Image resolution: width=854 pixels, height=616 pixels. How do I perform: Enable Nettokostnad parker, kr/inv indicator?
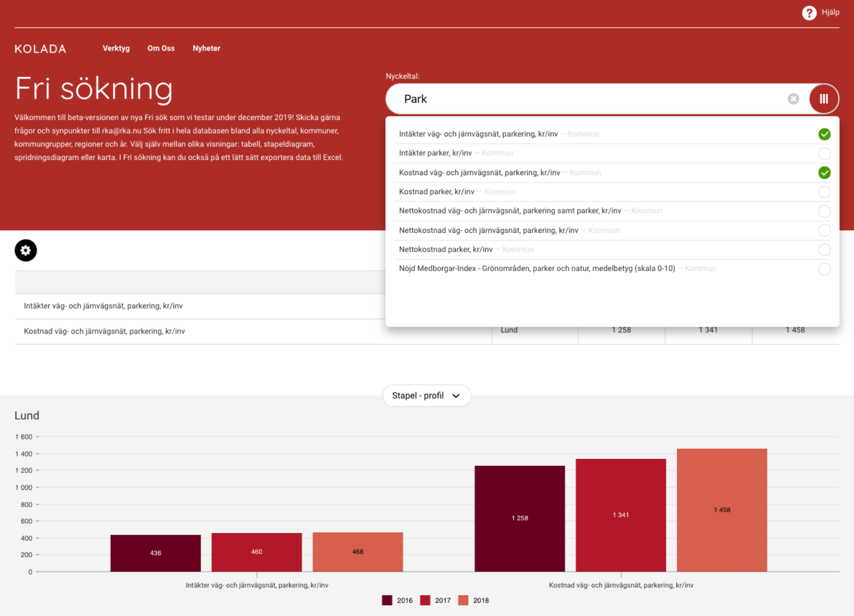tap(824, 250)
